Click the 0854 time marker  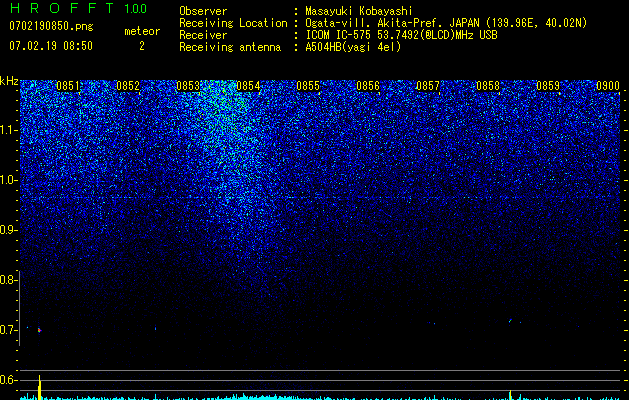(248, 86)
